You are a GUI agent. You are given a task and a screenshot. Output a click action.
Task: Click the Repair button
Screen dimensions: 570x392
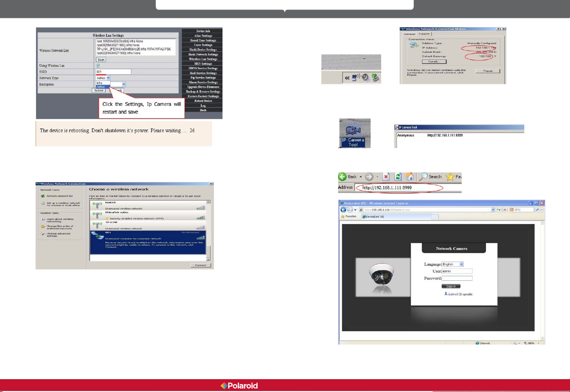(488, 71)
